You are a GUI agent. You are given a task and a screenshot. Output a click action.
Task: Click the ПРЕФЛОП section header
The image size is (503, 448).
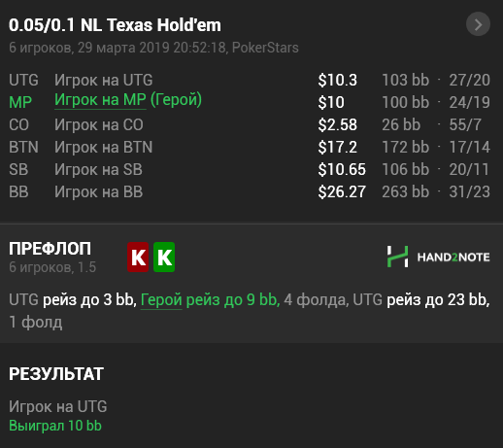50,249
